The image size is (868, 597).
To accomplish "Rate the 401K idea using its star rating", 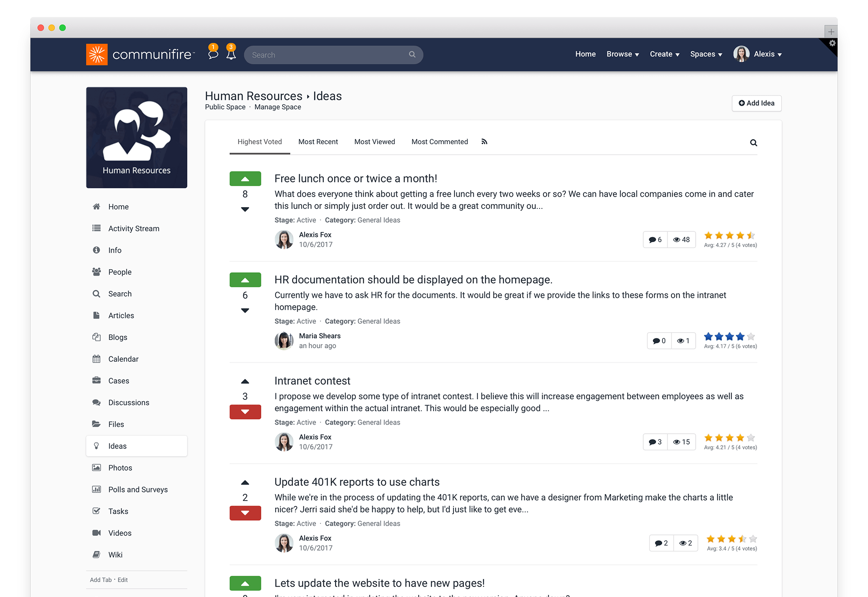I will [x=730, y=538].
